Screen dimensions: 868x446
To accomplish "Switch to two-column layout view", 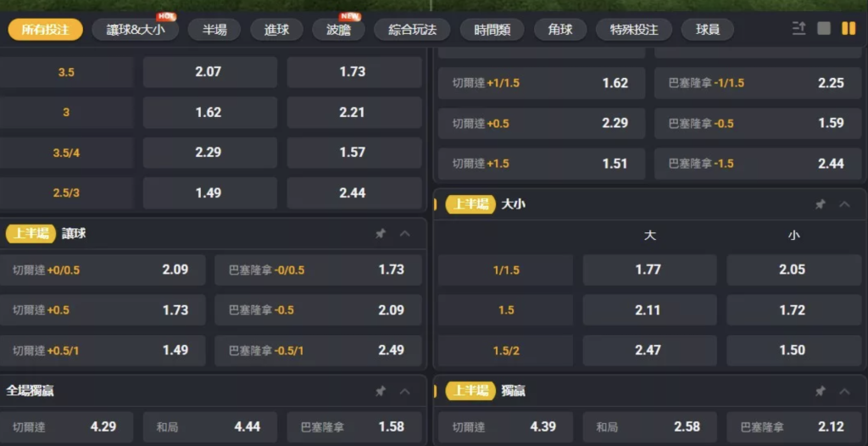I will tap(849, 29).
